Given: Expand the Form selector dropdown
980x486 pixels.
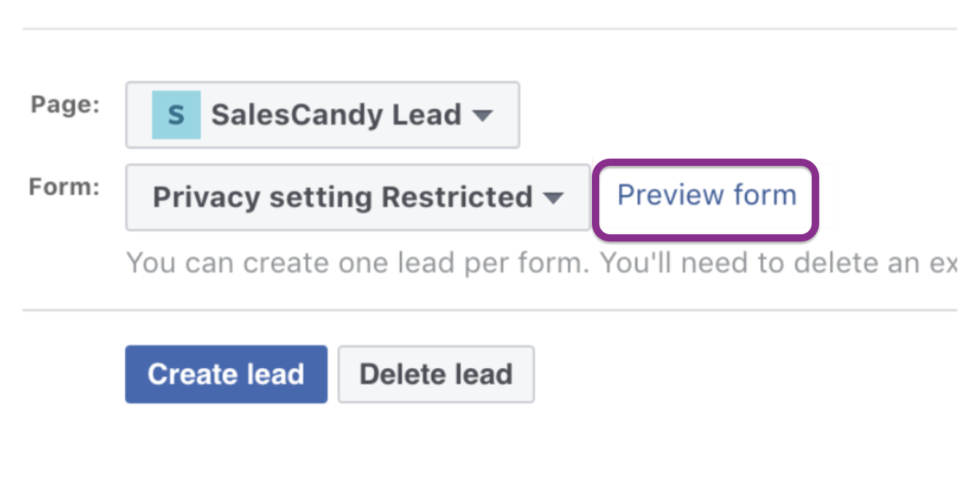Looking at the screenshot, I should click(x=357, y=197).
